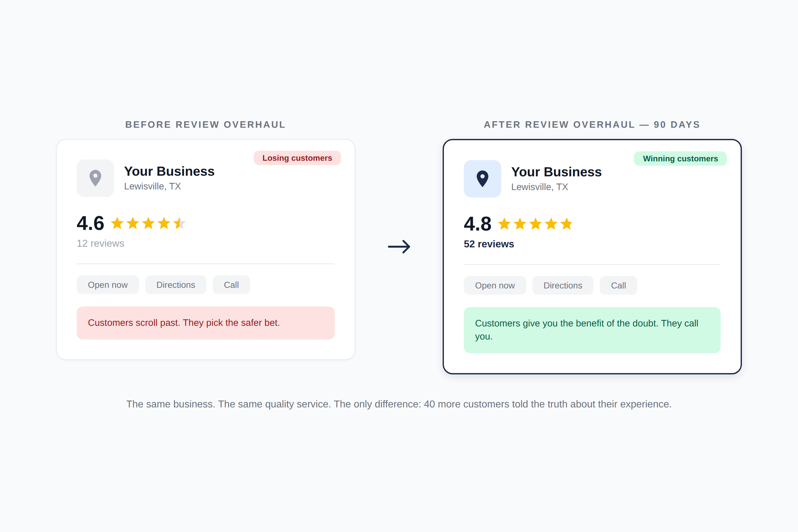Click the fifth star next to 4.8 rating
This screenshot has height=532, width=798.
(566, 224)
